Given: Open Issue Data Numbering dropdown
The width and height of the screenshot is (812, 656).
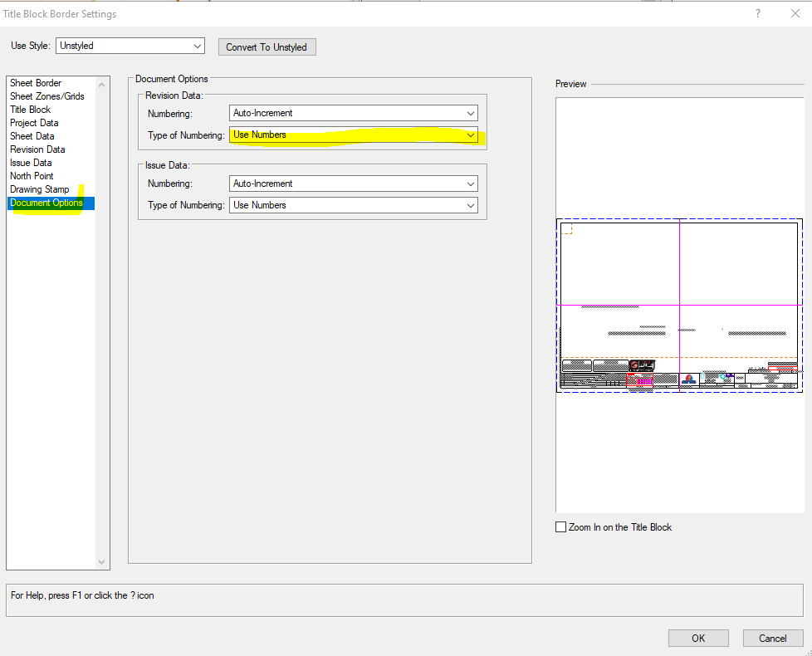Looking at the screenshot, I should (471, 184).
